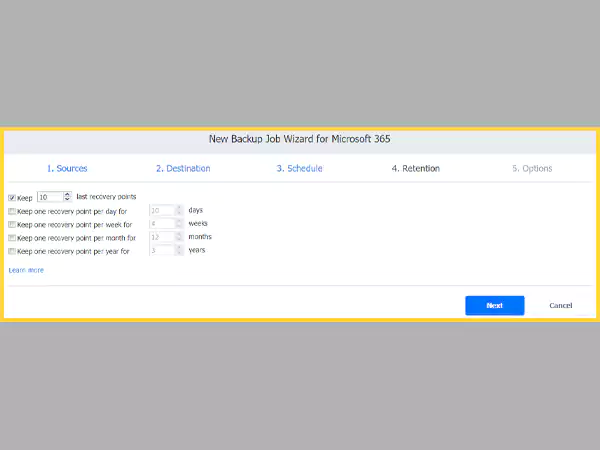Click the days field spinner arrows

(x=179, y=210)
